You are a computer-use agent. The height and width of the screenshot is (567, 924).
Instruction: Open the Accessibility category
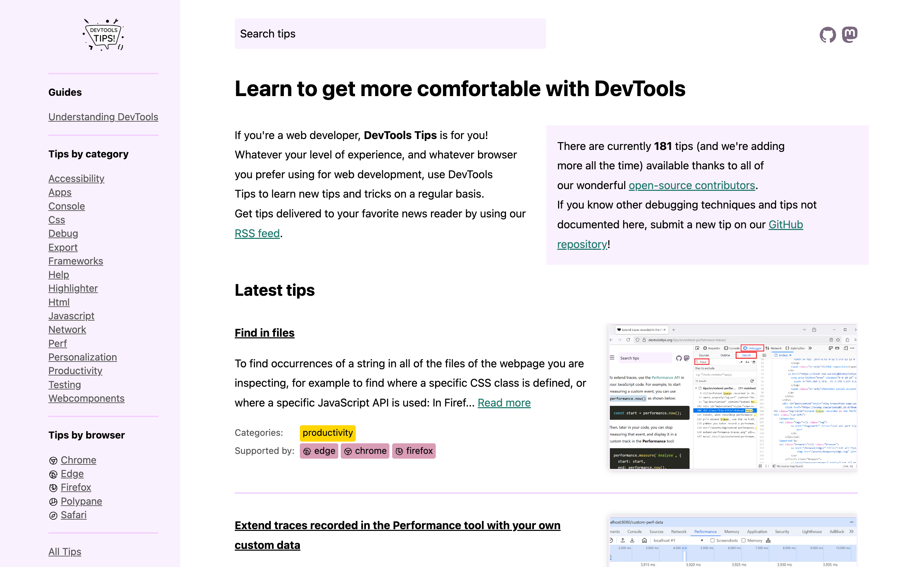click(76, 179)
